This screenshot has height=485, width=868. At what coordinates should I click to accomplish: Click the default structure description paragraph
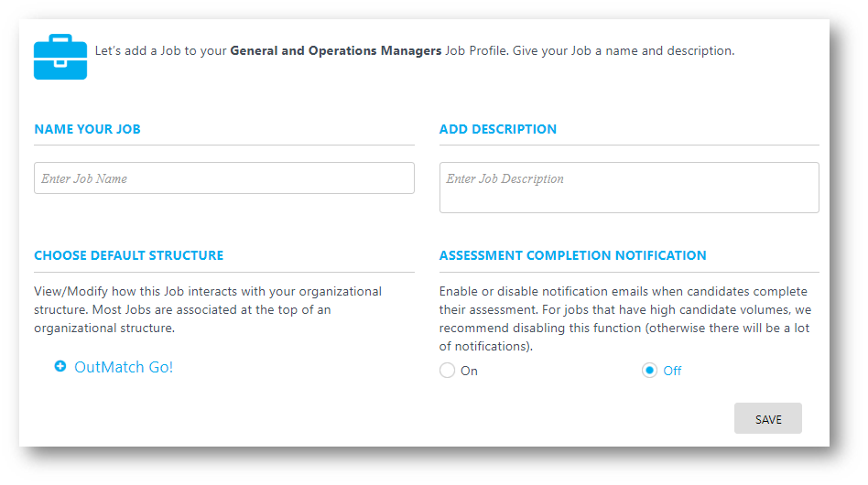(208, 309)
